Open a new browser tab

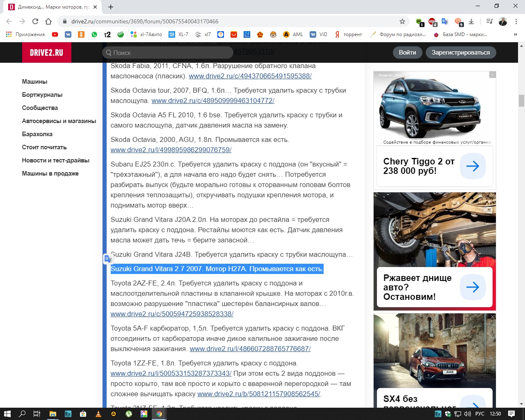click(x=111, y=7)
